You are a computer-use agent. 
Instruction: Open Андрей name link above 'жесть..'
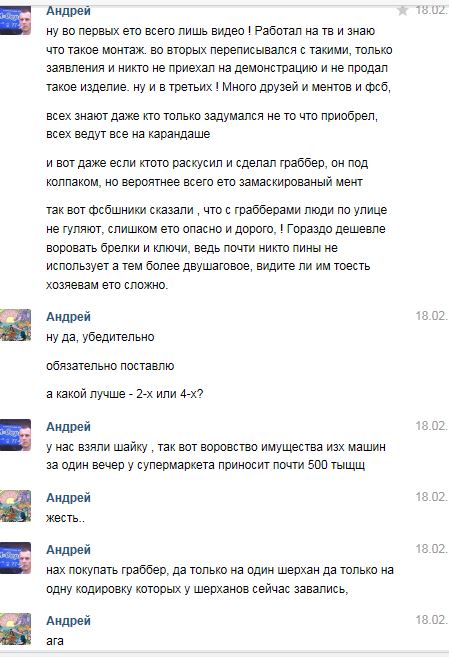pyautogui.click(x=68, y=498)
